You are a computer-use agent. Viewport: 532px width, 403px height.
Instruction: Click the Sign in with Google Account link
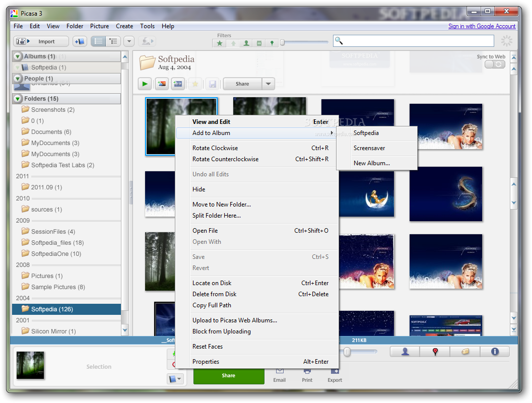(x=482, y=26)
